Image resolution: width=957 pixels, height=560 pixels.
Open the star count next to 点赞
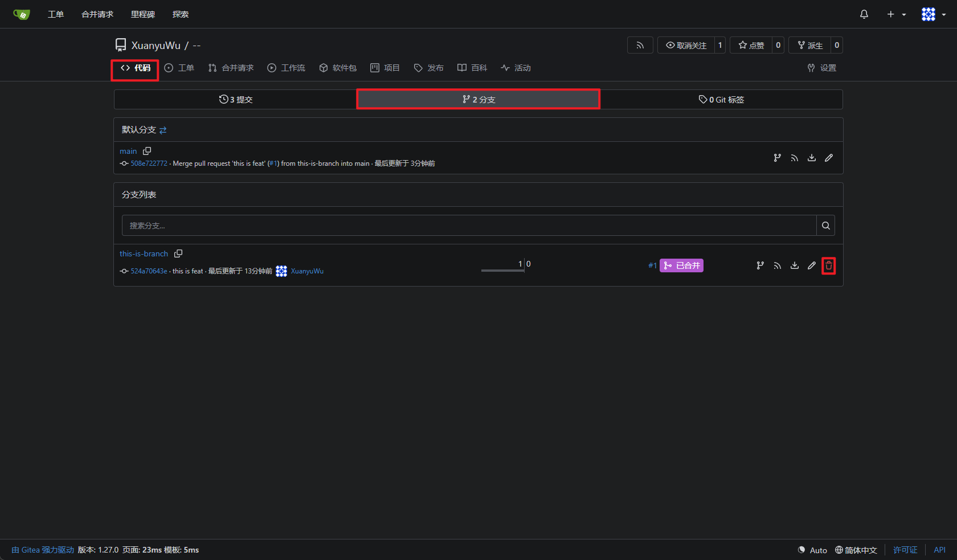(778, 45)
